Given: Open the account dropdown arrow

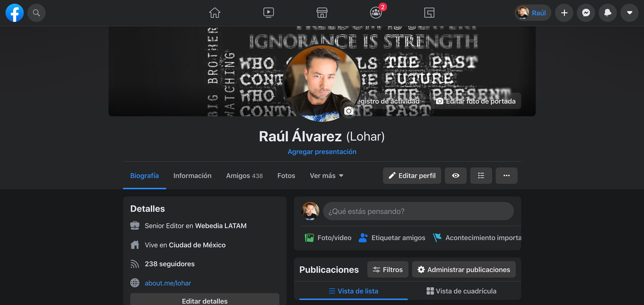Looking at the screenshot, I should pos(629,13).
